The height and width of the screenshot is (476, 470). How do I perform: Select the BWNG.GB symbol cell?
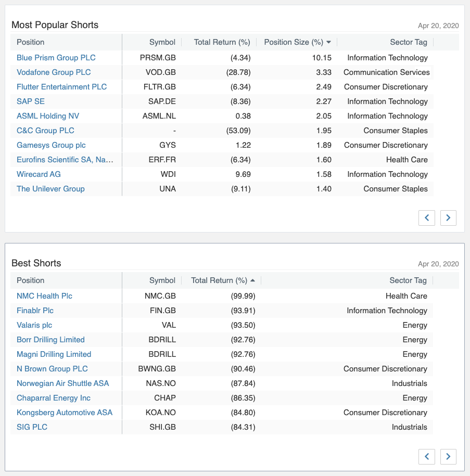coord(157,369)
